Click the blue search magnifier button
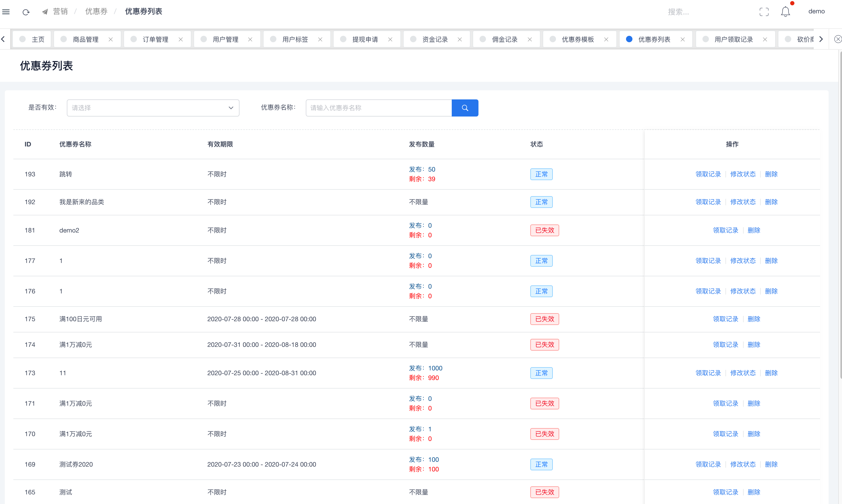 [x=465, y=108]
